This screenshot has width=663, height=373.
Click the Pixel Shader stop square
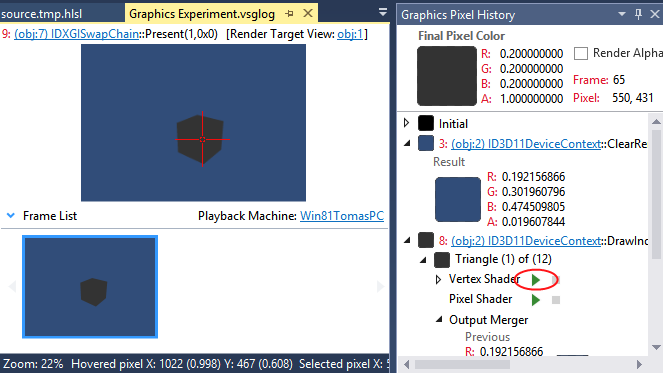coord(556,300)
